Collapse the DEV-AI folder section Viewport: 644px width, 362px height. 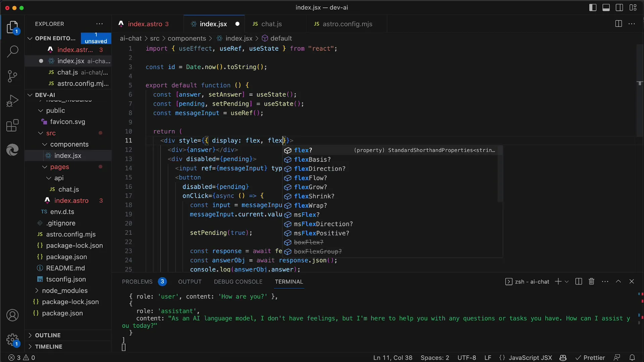[x=30, y=95]
